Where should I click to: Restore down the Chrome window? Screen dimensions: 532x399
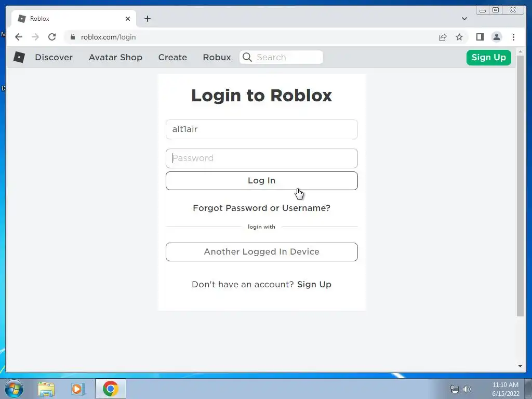pyautogui.click(x=496, y=10)
